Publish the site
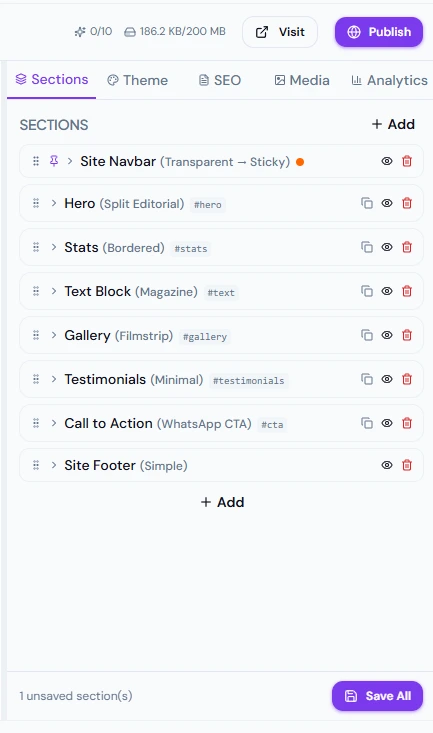Image resolution: width=433 pixels, height=733 pixels. tap(379, 32)
